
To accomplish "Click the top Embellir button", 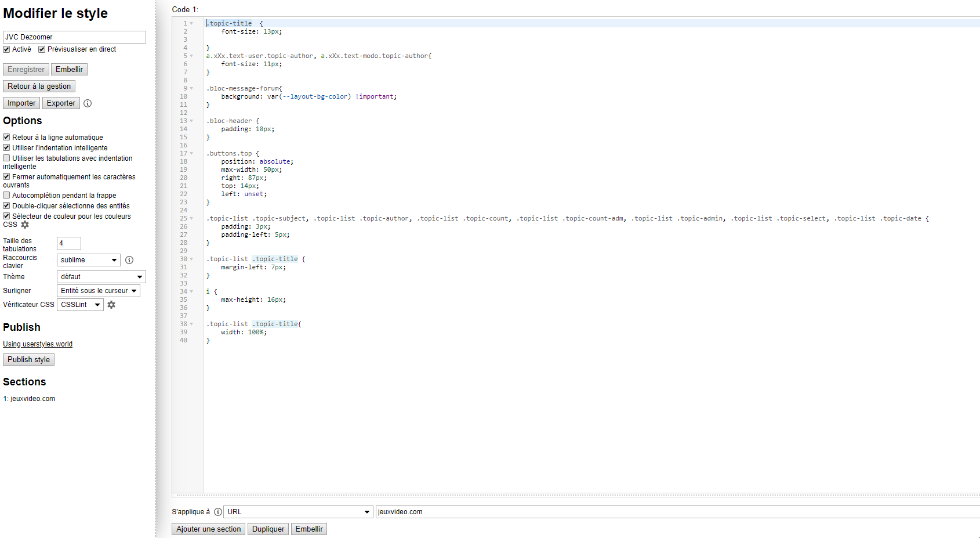I will [69, 70].
